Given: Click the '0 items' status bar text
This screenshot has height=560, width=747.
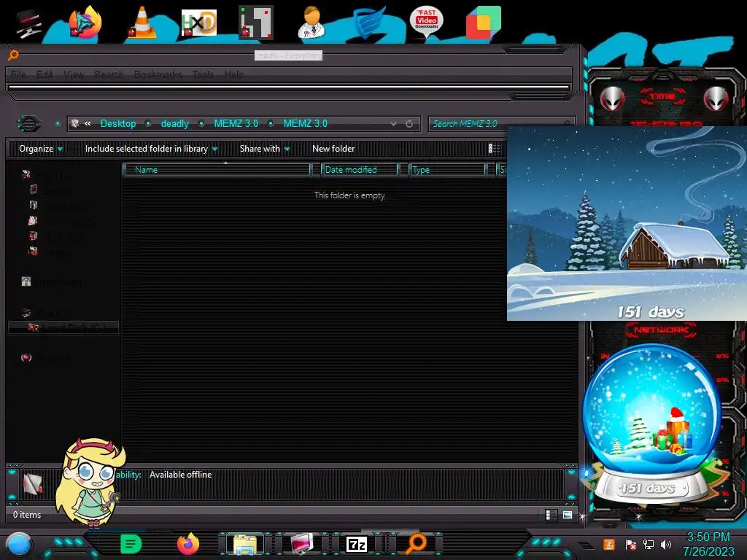Looking at the screenshot, I should (x=27, y=515).
